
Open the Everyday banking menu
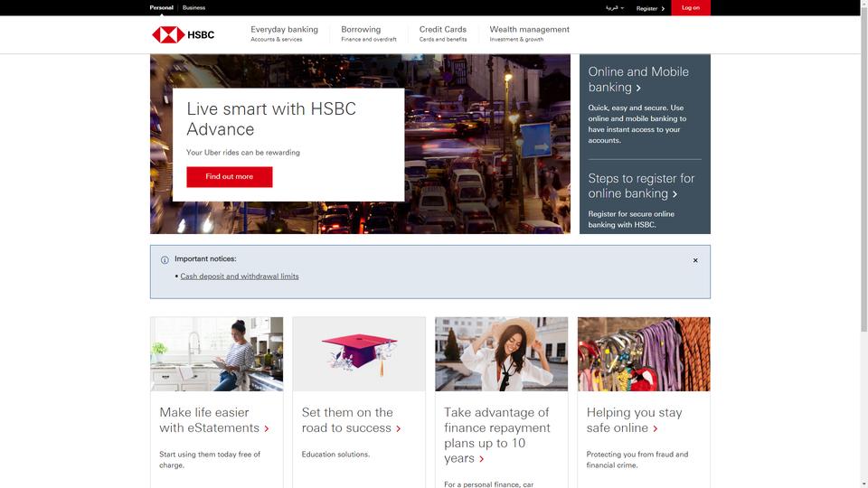tap(284, 33)
